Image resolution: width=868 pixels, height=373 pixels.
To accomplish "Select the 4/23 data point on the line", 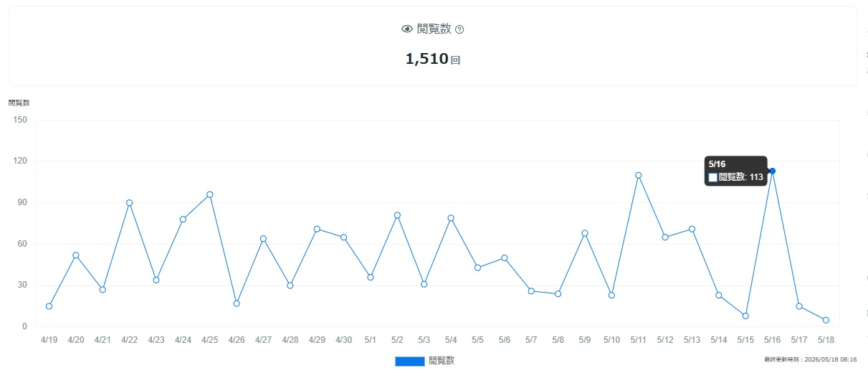I will (x=156, y=280).
